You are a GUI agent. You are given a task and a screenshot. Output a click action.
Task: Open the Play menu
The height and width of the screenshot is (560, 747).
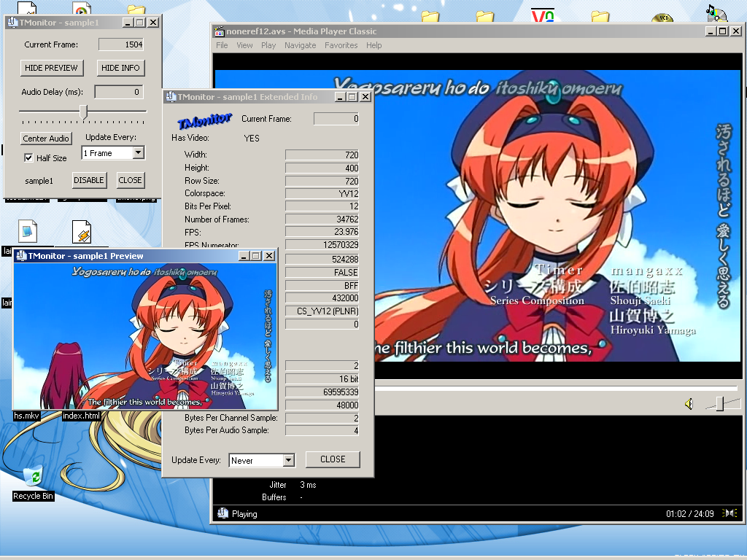pyautogui.click(x=268, y=45)
